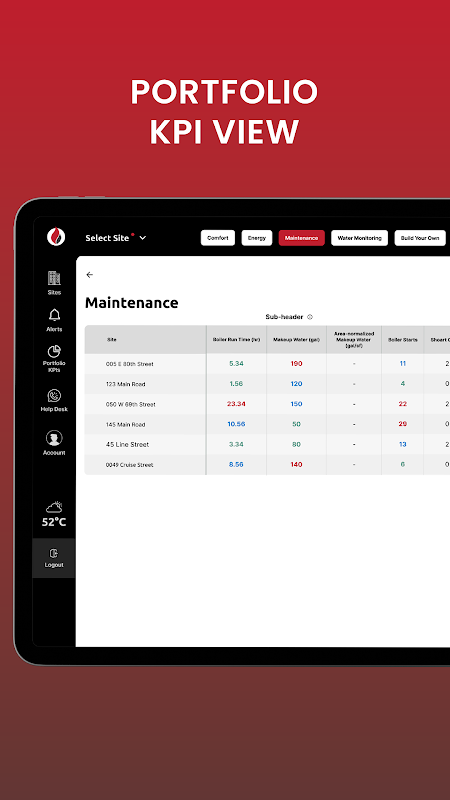The width and height of the screenshot is (450, 800).
Task: Select the 0049 Cruise Street site
Action: pyautogui.click(x=130, y=465)
